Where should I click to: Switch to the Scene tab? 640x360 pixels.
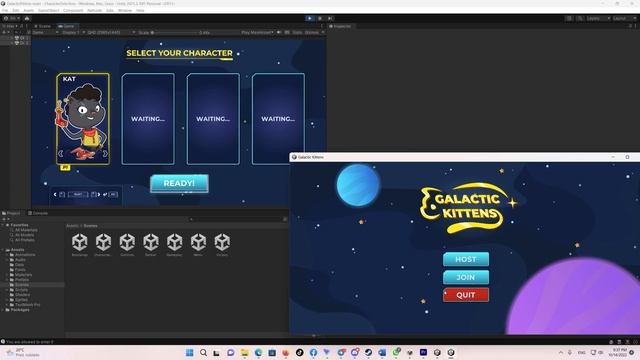(x=42, y=26)
